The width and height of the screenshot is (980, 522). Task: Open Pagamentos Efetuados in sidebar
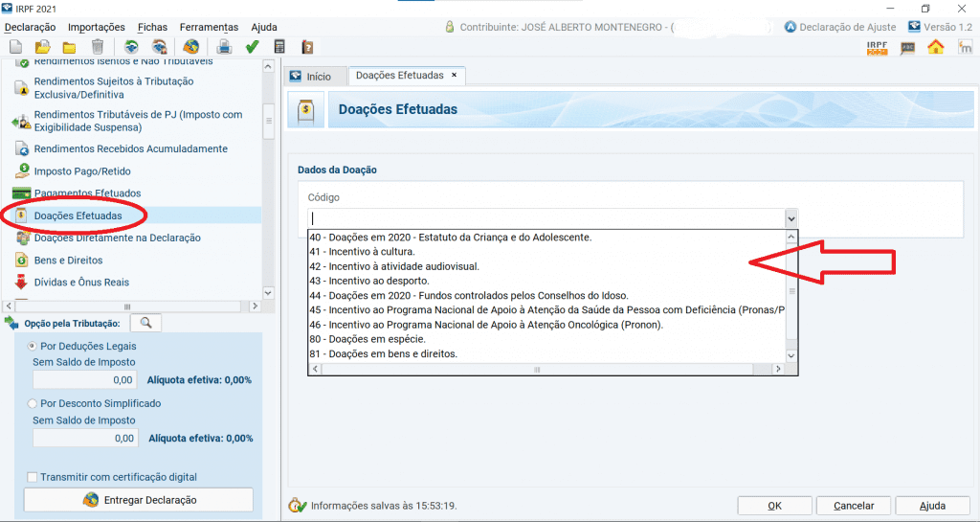pyautogui.click(x=78, y=193)
